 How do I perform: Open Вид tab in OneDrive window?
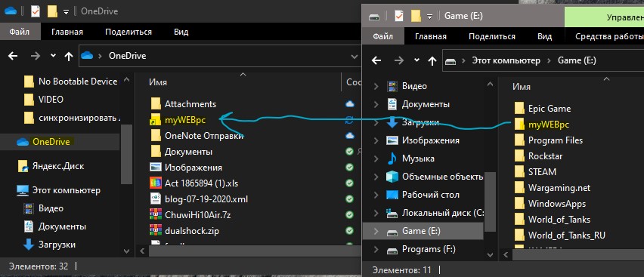181,32
